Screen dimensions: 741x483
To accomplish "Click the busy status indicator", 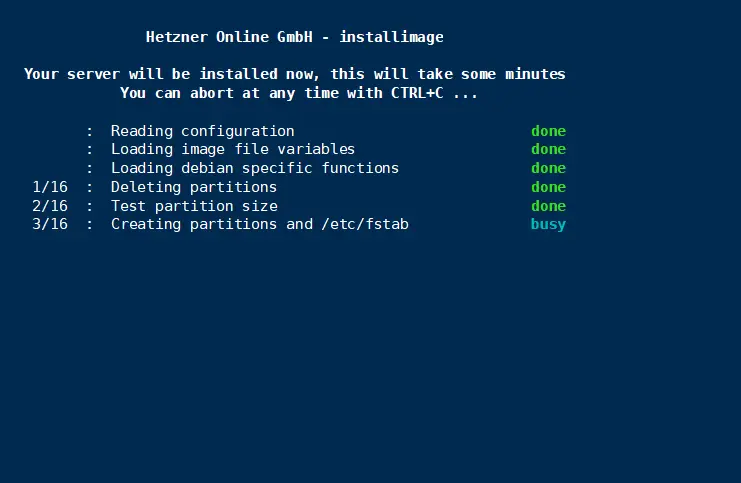I will click(548, 224).
